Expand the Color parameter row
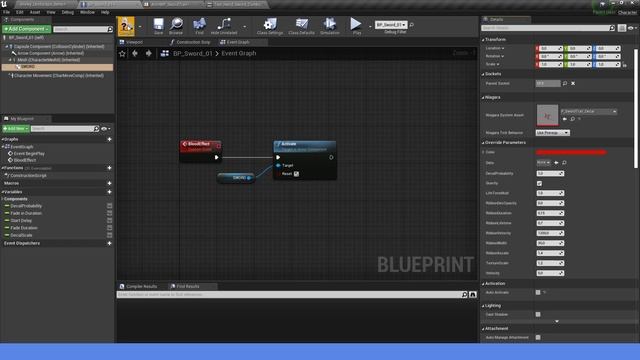The image size is (640, 360). pyautogui.click(x=483, y=152)
